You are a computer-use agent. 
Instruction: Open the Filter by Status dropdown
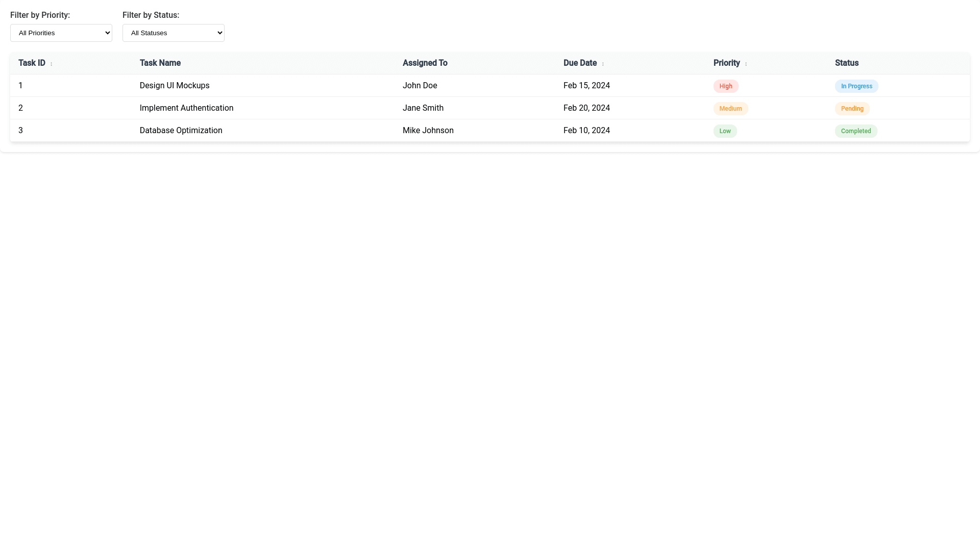point(174,33)
